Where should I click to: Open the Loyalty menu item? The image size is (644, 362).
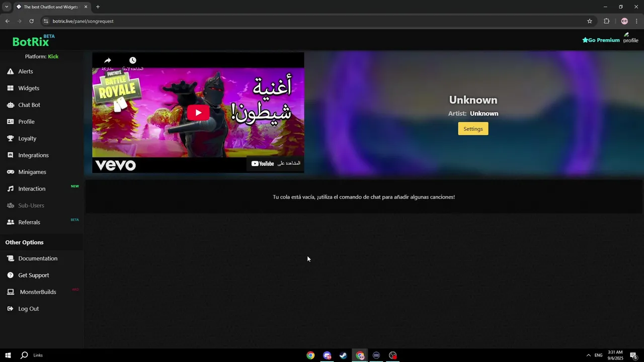27,138
